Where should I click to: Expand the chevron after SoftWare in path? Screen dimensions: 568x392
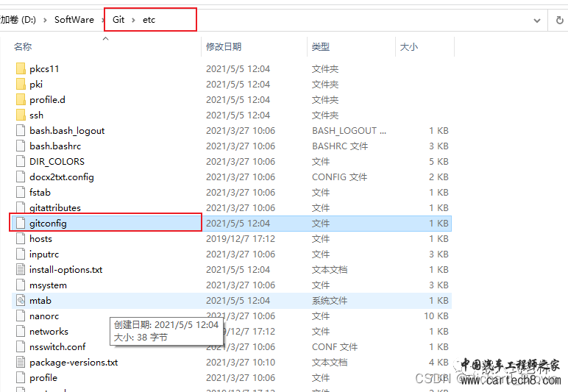(103, 20)
